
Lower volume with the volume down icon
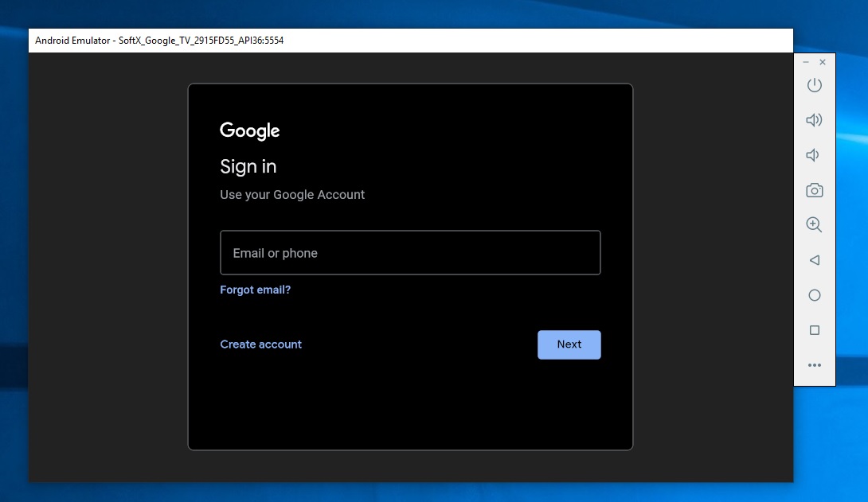[x=812, y=155]
